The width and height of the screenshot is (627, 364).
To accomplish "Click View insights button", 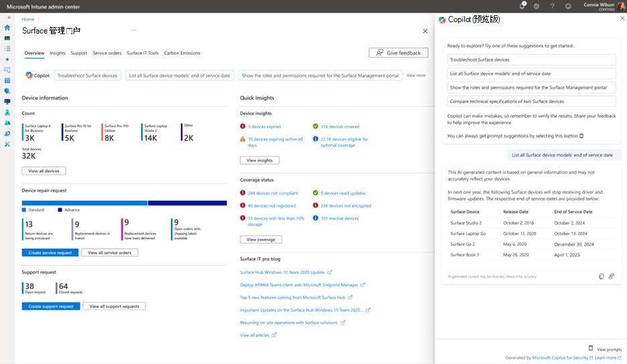I will pos(259,160).
